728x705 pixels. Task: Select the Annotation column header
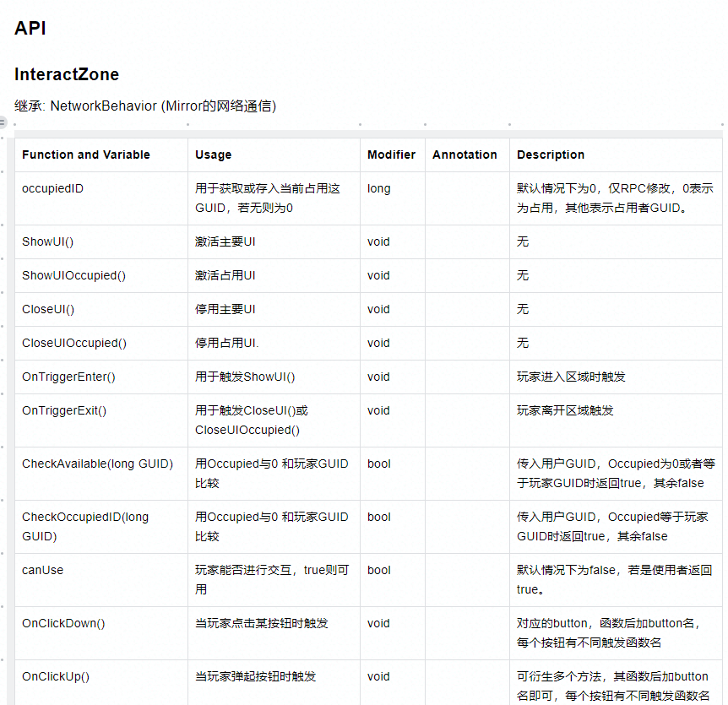tap(467, 155)
